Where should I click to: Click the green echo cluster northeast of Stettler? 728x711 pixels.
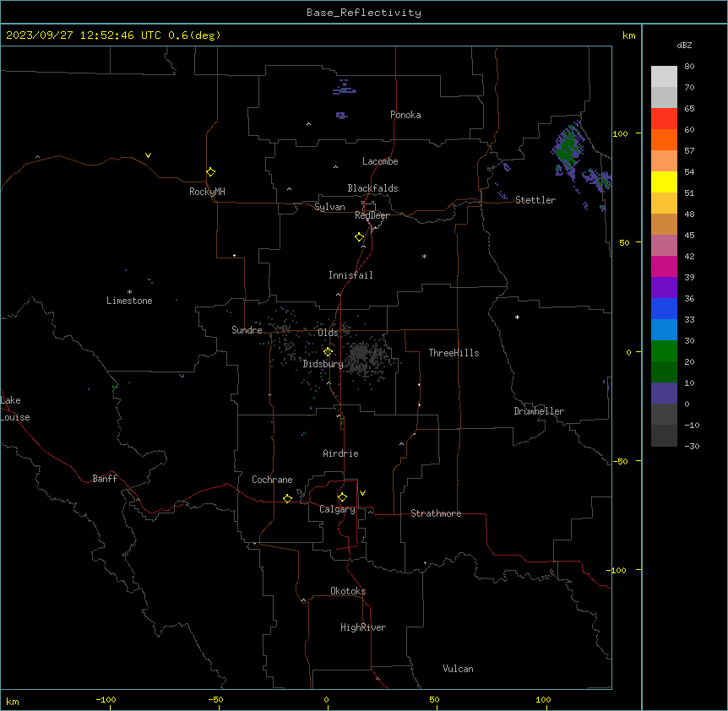(568, 148)
